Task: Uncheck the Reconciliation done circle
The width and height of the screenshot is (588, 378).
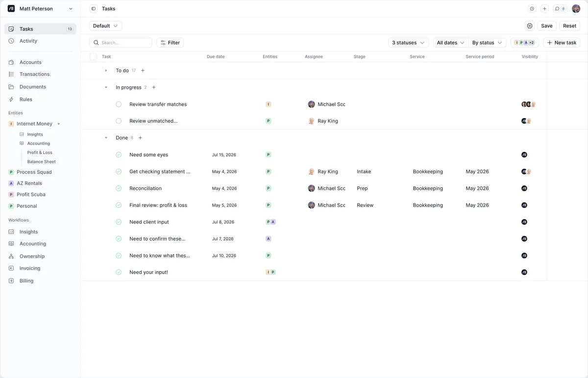Action: point(119,188)
